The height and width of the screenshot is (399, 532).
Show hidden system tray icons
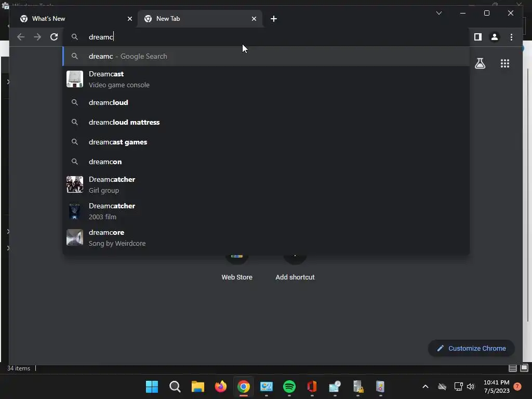point(425,387)
